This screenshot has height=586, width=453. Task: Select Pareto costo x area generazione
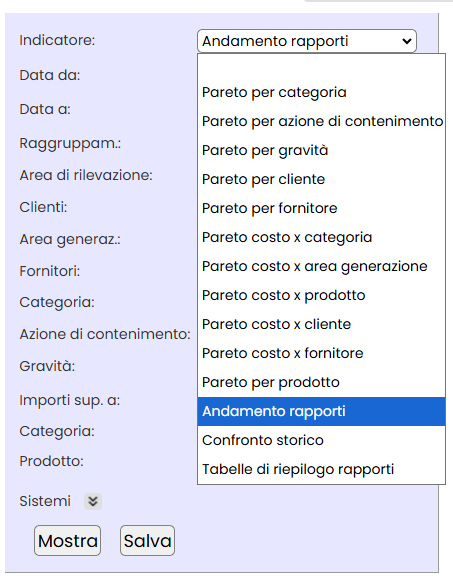click(x=321, y=266)
